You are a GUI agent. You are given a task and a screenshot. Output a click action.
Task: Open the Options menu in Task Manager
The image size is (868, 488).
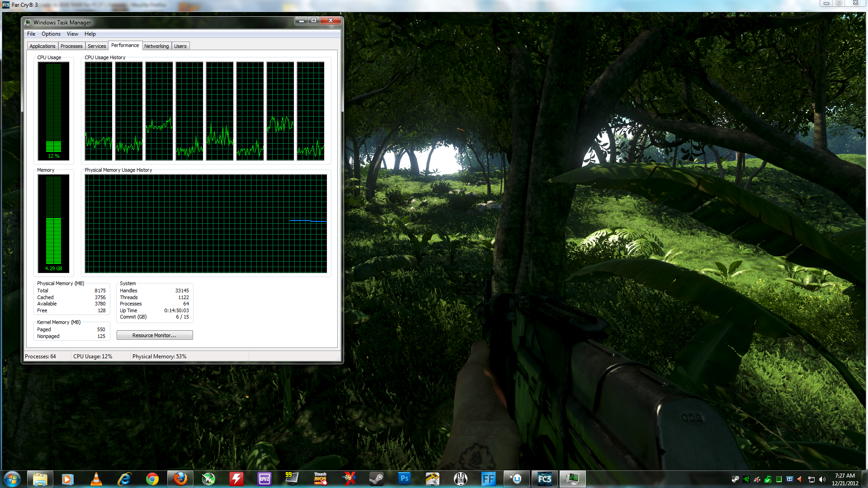[51, 34]
